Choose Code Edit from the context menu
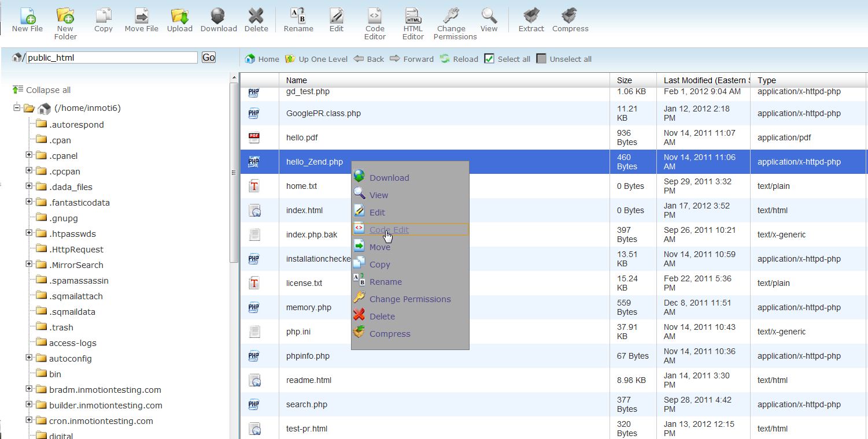 click(389, 229)
